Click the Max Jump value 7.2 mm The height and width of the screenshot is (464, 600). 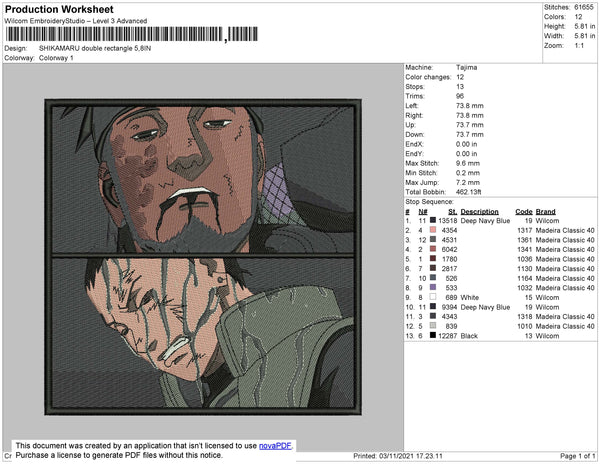click(468, 182)
